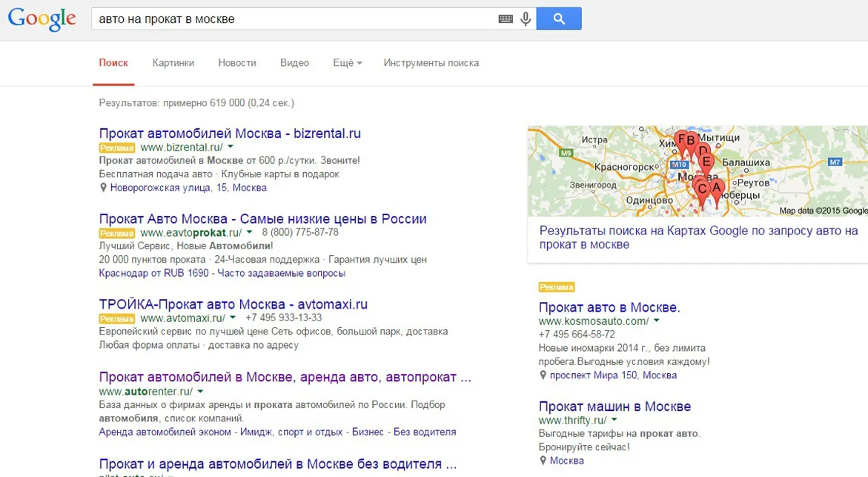Screen dimensions: 868x477
Task: Open ТРОЙКА-Прокат авто Москва result link
Action: tap(233, 304)
